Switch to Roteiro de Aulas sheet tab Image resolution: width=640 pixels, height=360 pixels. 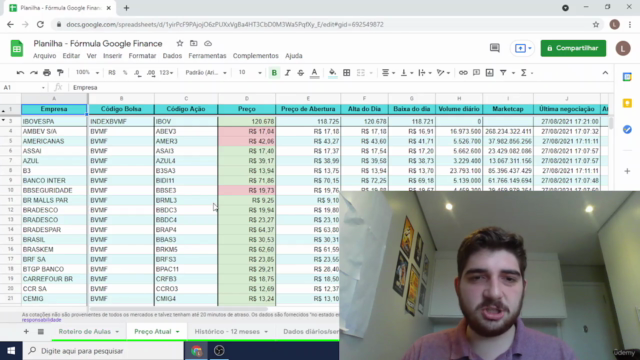(84, 331)
